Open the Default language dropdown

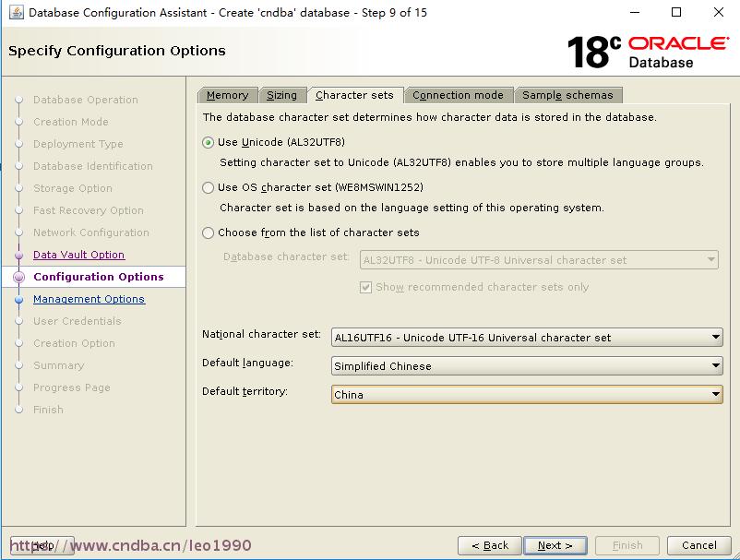(x=527, y=366)
